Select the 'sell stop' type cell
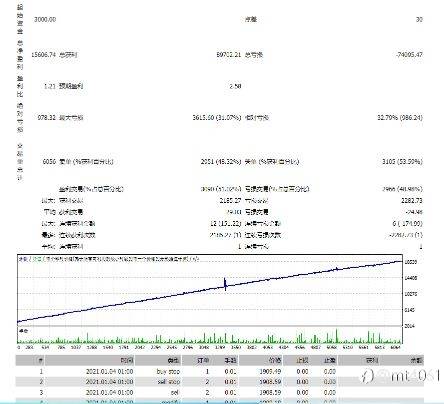The height and width of the screenshot is (404, 444). 168,382
